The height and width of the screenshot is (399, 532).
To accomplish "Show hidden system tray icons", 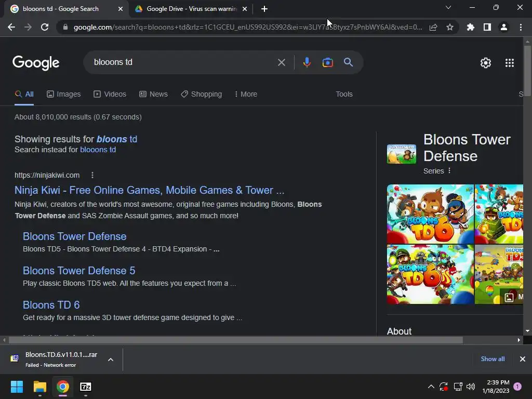I will point(431,387).
